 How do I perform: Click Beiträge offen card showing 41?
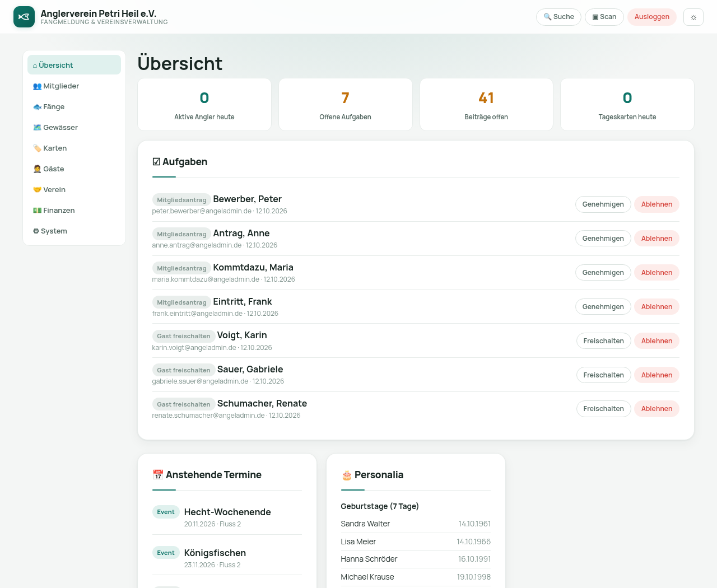click(x=486, y=105)
